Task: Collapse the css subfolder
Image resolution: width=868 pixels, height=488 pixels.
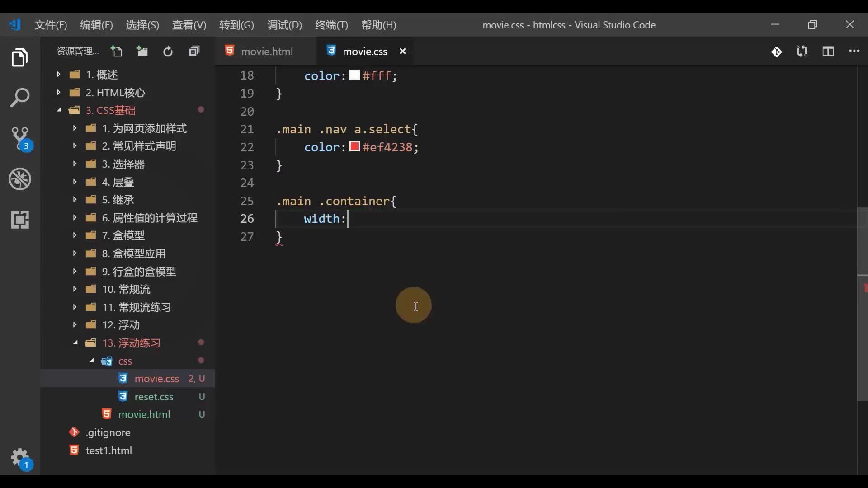Action: 91,361
